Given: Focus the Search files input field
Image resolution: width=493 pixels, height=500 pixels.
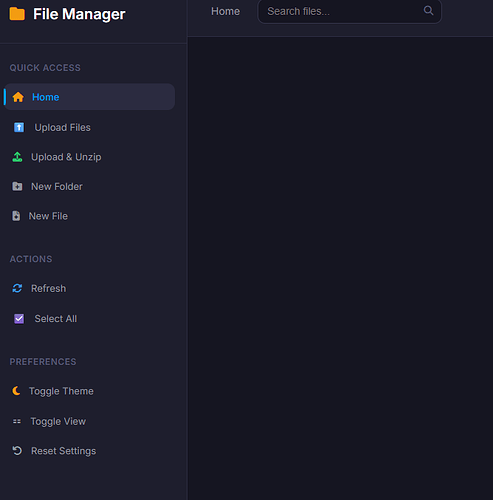Looking at the screenshot, I should click(x=350, y=11).
